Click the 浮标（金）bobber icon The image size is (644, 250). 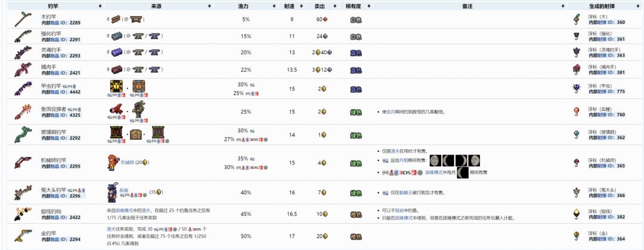pos(576,236)
